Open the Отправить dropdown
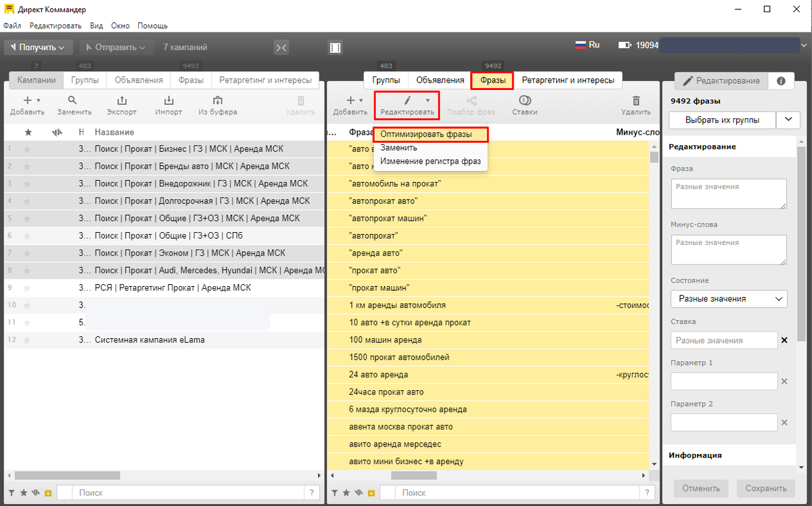The image size is (812, 506). (x=117, y=47)
